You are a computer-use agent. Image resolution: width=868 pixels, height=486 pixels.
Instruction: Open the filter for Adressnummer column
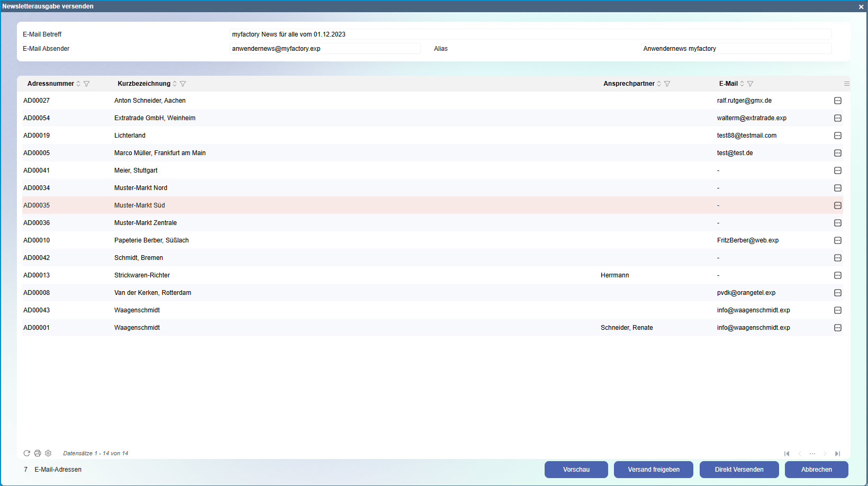click(87, 84)
